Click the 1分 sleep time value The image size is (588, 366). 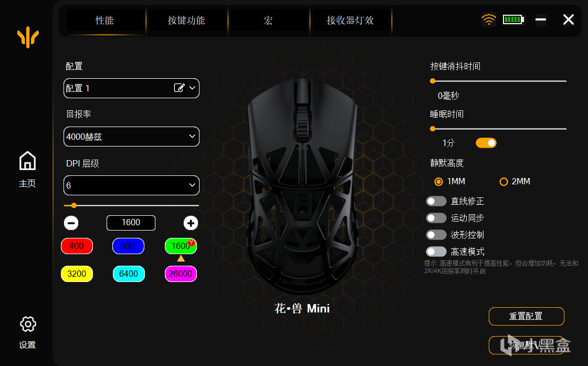click(448, 143)
